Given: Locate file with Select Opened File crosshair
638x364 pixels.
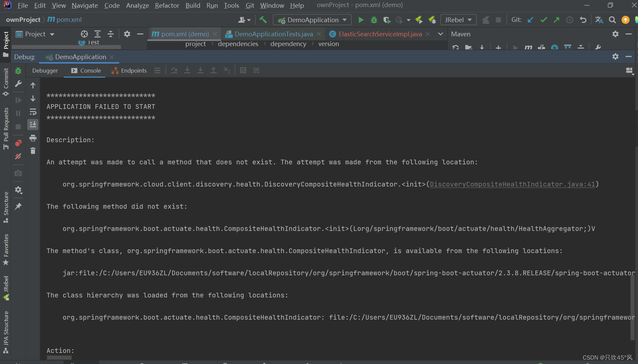Looking at the screenshot, I should (84, 34).
